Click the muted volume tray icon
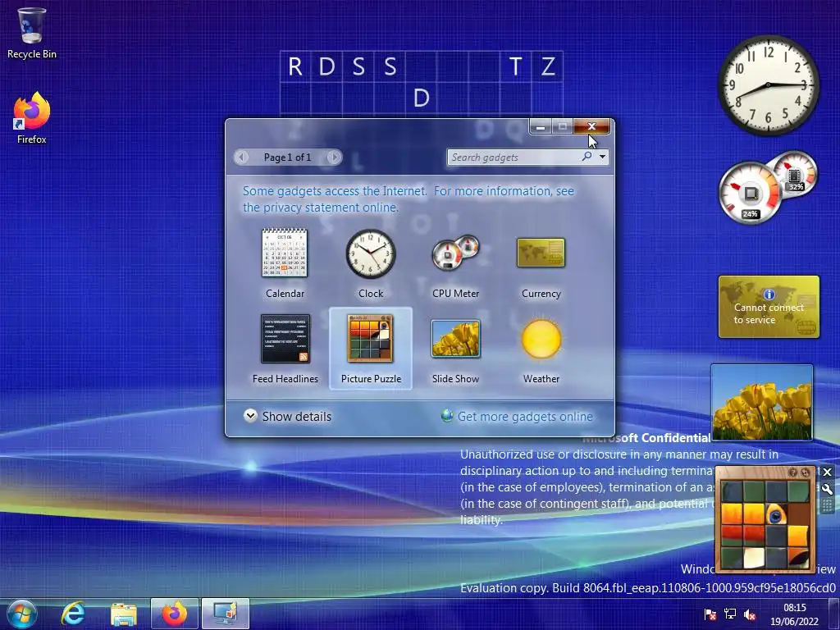The height and width of the screenshot is (630, 840). point(750,614)
